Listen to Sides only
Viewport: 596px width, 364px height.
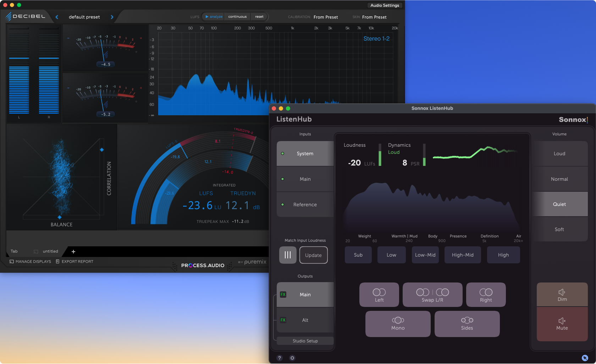click(467, 324)
